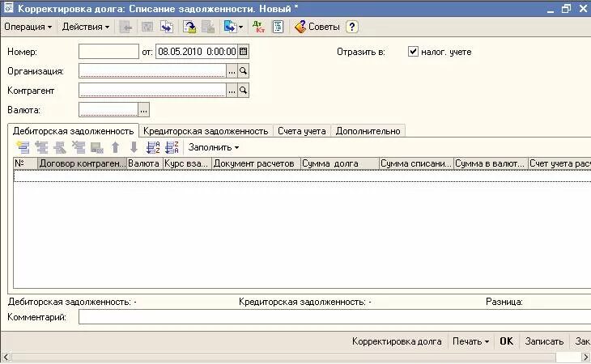
Task: Open the Операция dropdown menu
Action: (x=28, y=27)
